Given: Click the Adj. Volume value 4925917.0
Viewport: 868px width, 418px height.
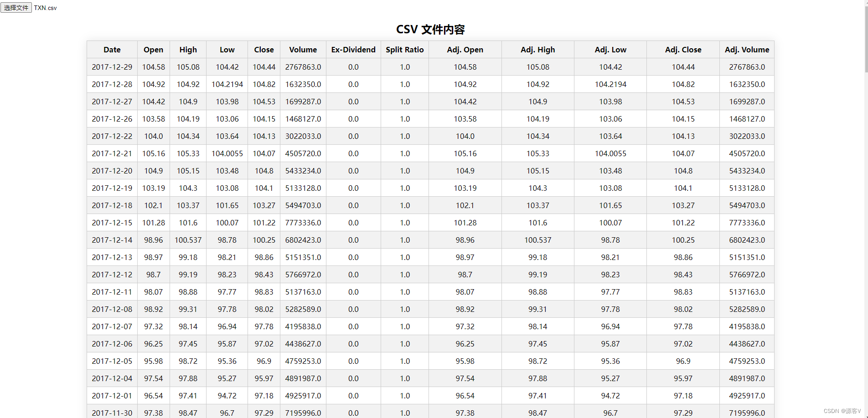Looking at the screenshot, I should tap(747, 396).
